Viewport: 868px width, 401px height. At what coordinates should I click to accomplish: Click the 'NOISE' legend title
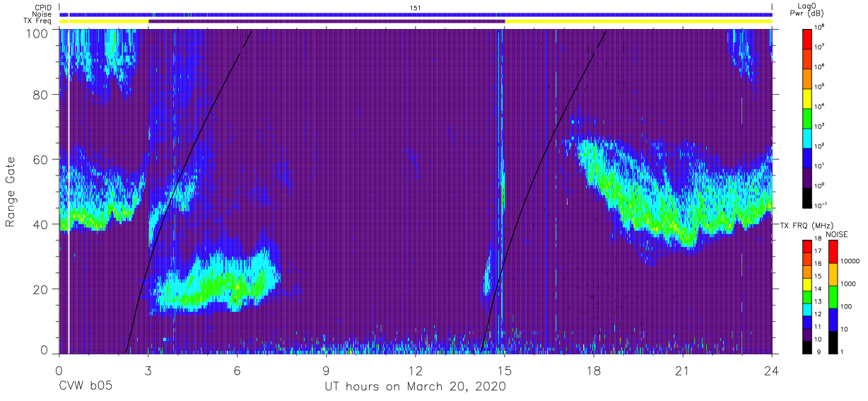point(835,234)
